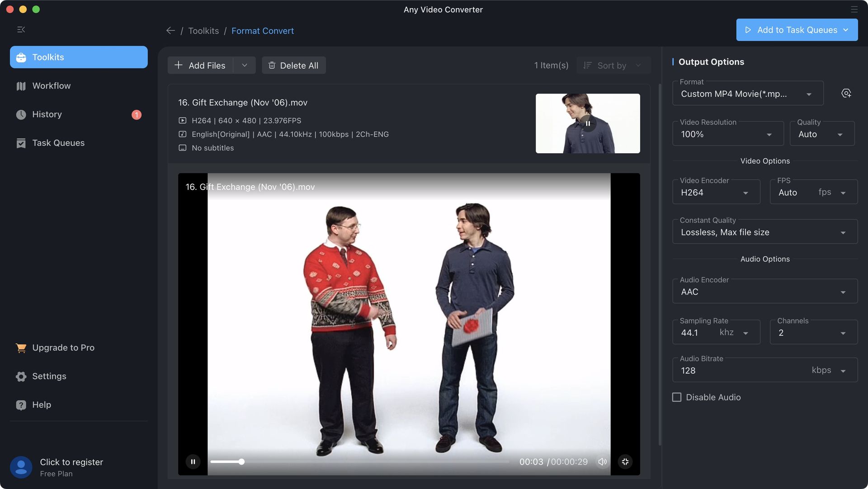The image size is (868, 489).
Task: Toggle fullscreen on the video preview
Action: point(625,461)
